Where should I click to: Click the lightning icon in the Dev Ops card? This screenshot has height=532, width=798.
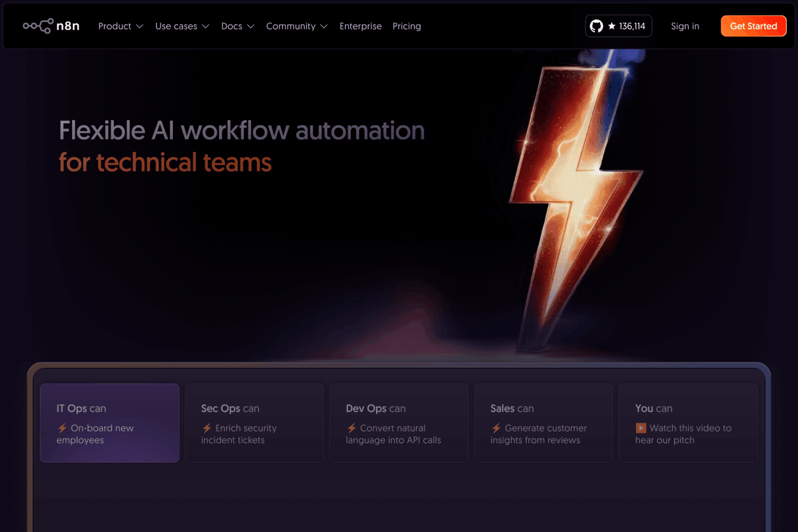[352, 428]
